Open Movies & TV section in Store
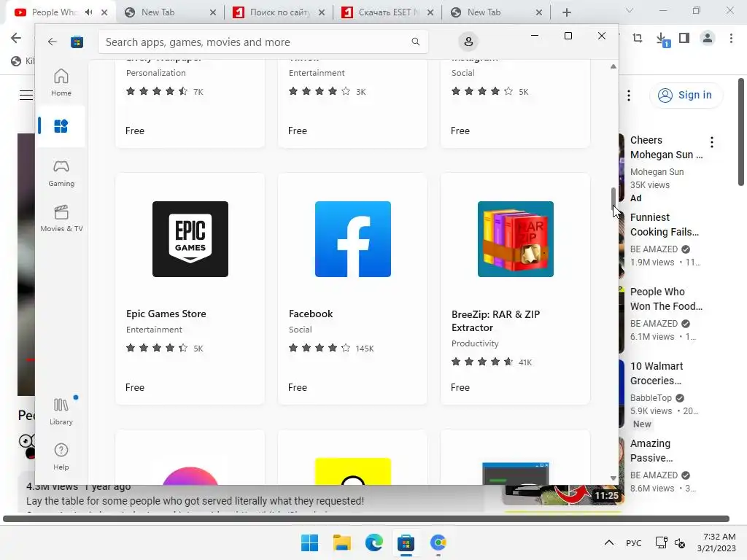 click(x=61, y=218)
